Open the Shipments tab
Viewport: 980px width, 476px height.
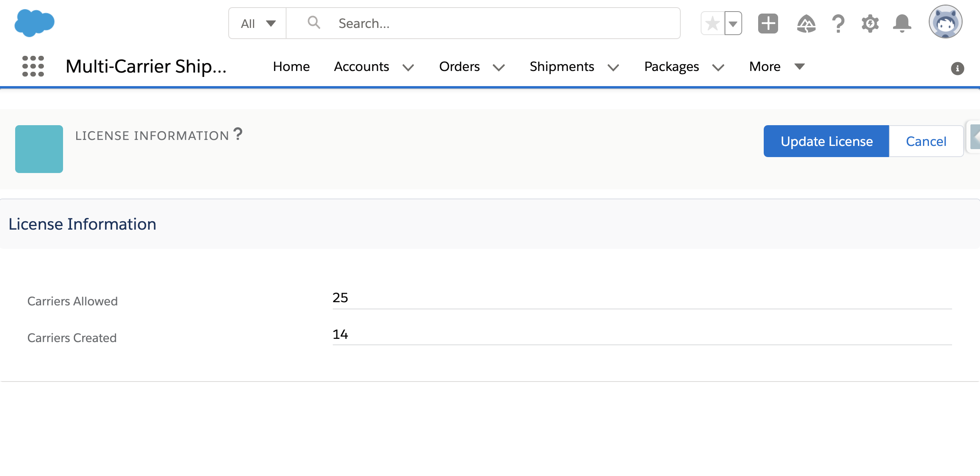pos(562,67)
